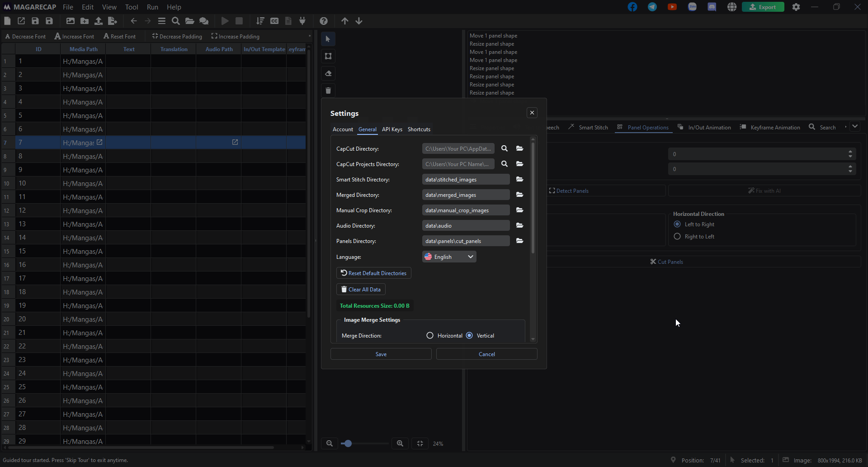The height and width of the screenshot is (467, 868).
Task: Click the help question mark icon
Action: (324, 21)
